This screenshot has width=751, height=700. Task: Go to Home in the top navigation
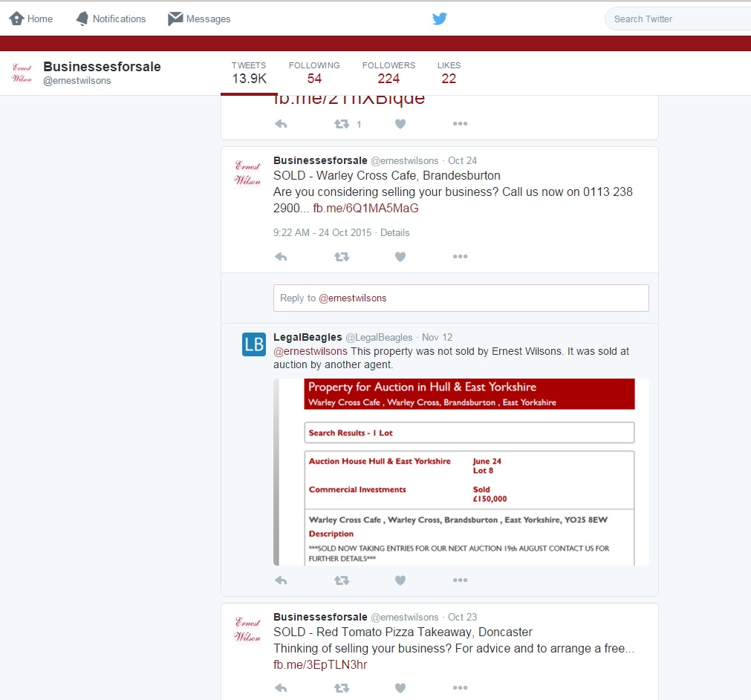[31, 19]
